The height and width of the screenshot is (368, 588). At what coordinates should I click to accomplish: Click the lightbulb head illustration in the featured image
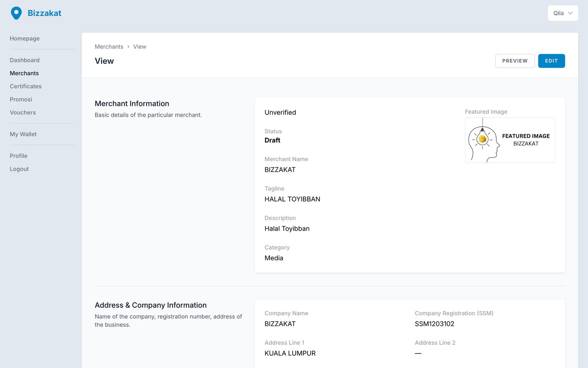[x=483, y=140]
